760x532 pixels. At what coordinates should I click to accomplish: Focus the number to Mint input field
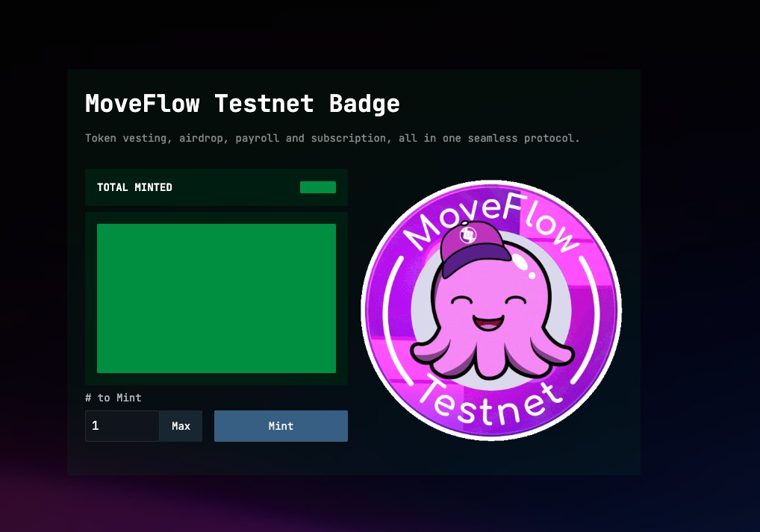[122, 426]
